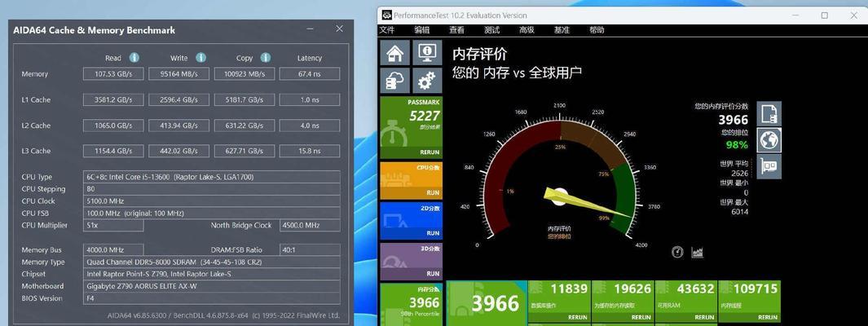Click the L2 Cache Read 1065.0 GB/s cell

point(113,125)
